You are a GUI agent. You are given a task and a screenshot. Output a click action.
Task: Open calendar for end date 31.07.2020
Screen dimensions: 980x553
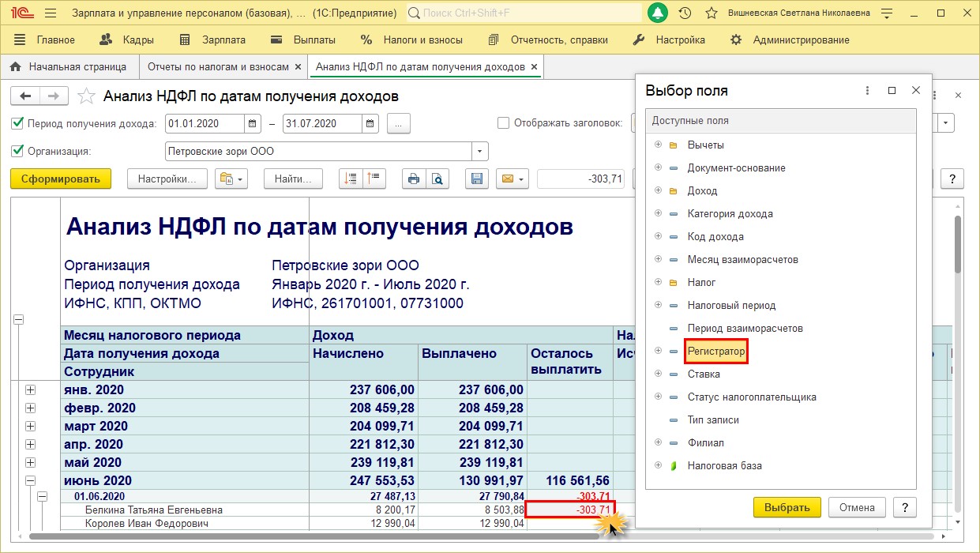[370, 123]
